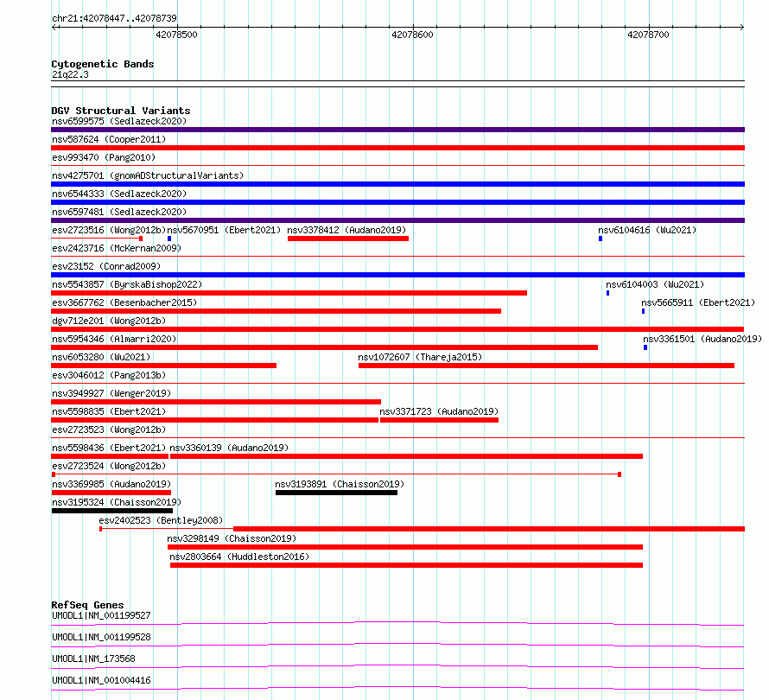Select the nsv3378412 (Audano2019) red bar
769x700 pixels.
[348, 239]
